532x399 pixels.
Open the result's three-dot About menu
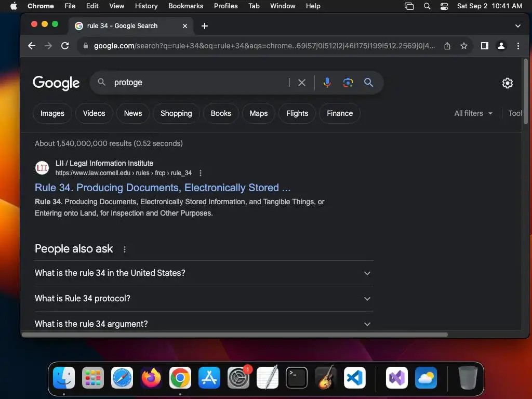[x=201, y=173]
